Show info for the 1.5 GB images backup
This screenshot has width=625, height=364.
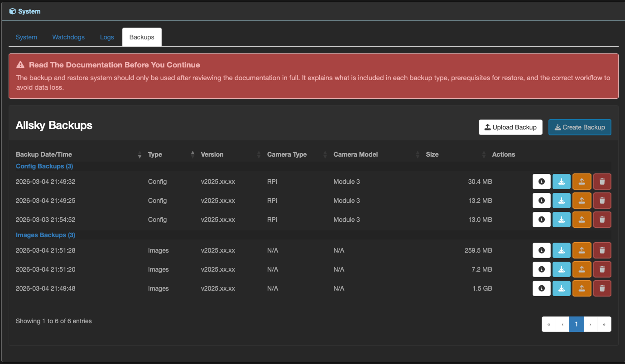click(541, 288)
